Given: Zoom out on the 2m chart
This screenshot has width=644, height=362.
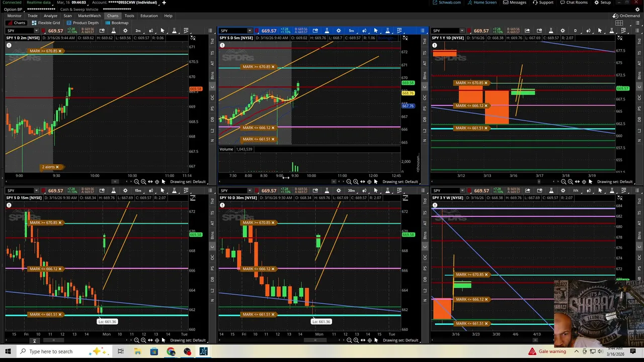Looking at the screenshot, I should [136, 182].
